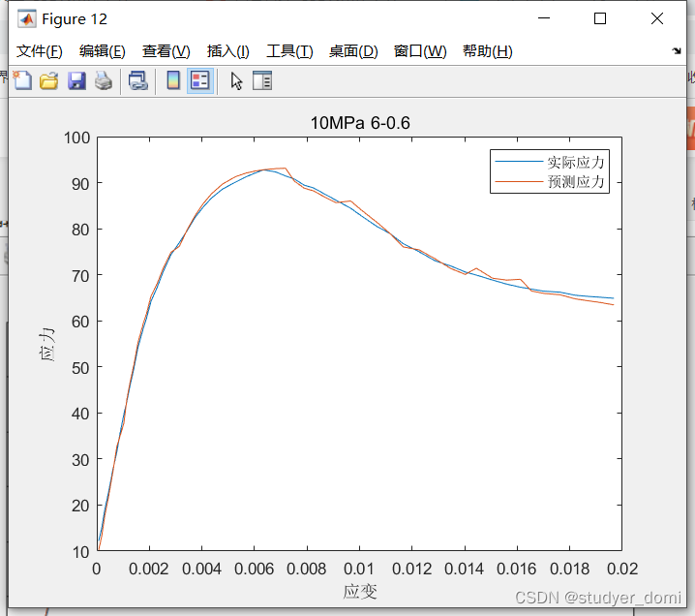Click the x-axis tick label 0.018
This screenshot has height=616, width=695.
(x=569, y=569)
